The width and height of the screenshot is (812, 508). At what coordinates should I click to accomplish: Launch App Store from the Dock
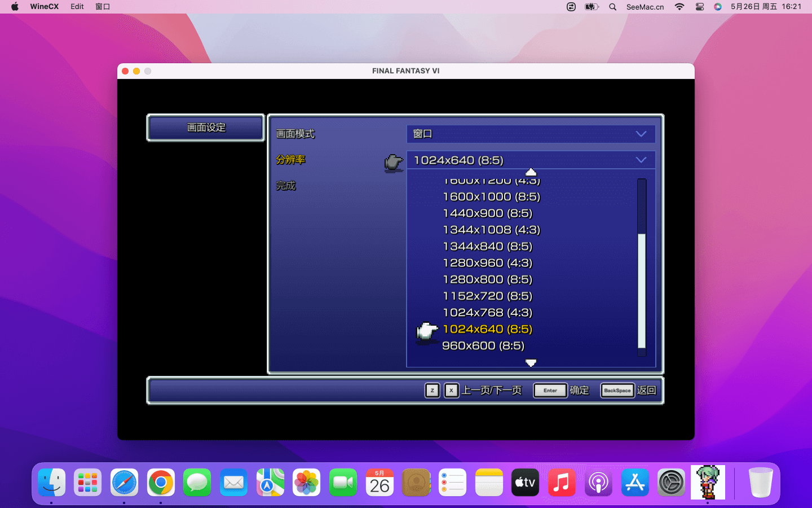pyautogui.click(x=635, y=483)
